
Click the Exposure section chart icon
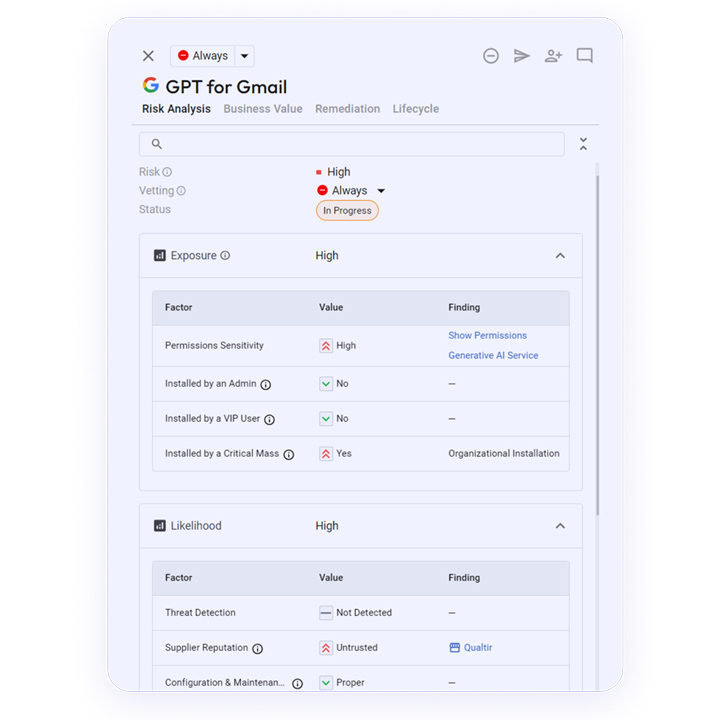click(160, 255)
